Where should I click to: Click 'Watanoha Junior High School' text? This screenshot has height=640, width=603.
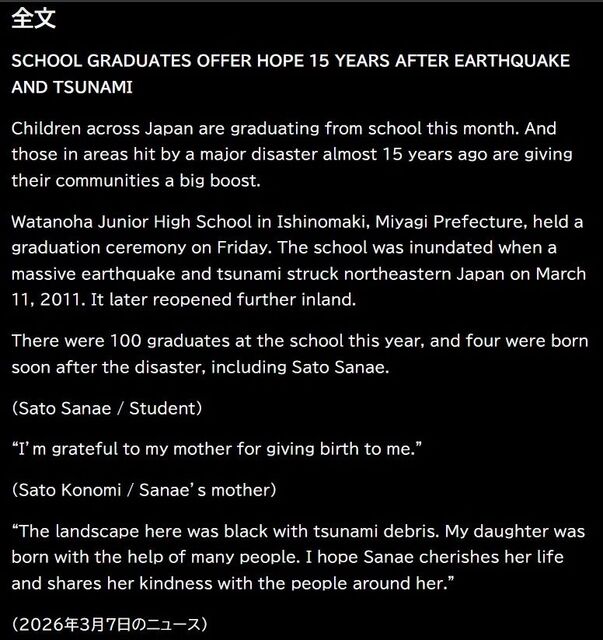coord(131,222)
